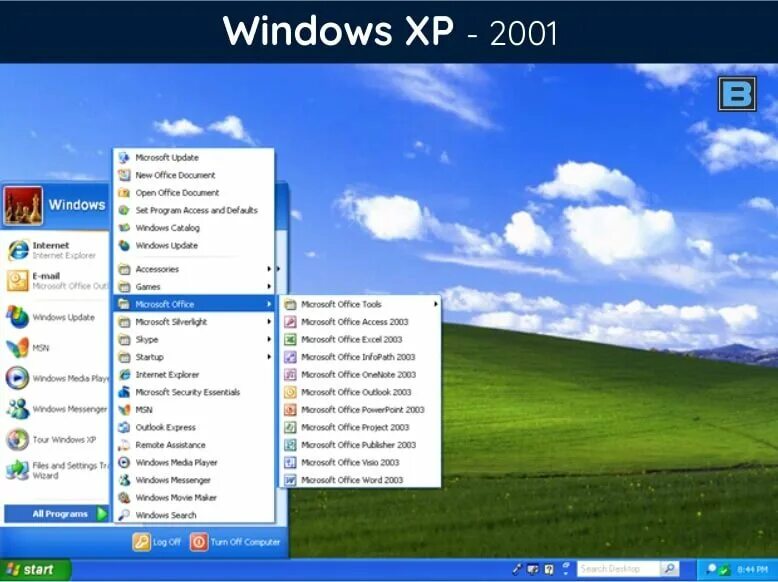778x582 pixels.
Task: Click the Microsoft Office Visio 2003 icon
Action: (290, 462)
